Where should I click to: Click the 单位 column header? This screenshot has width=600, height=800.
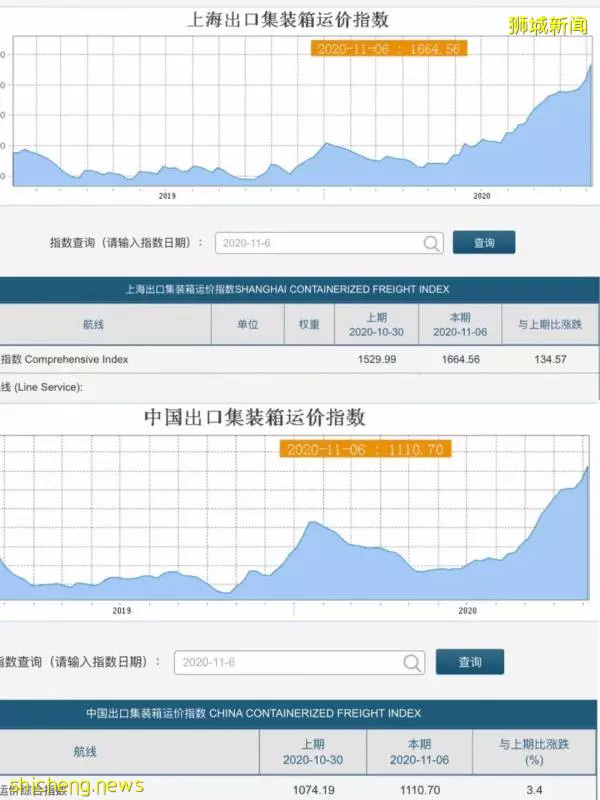point(247,324)
